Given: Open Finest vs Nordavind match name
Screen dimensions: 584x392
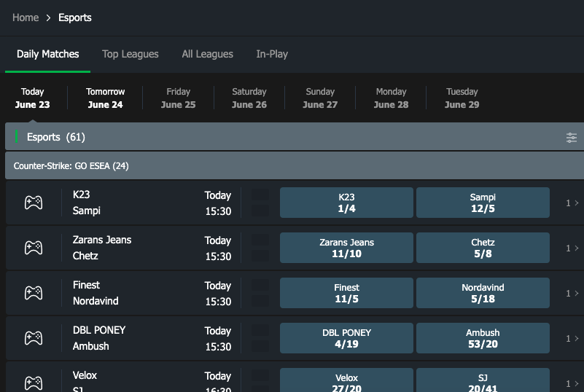Looking at the screenshot, I should click(96, 293).
